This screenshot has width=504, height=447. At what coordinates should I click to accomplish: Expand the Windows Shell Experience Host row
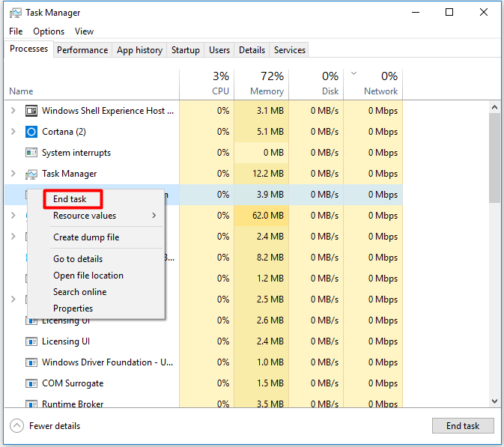click(x=13, y=111)
